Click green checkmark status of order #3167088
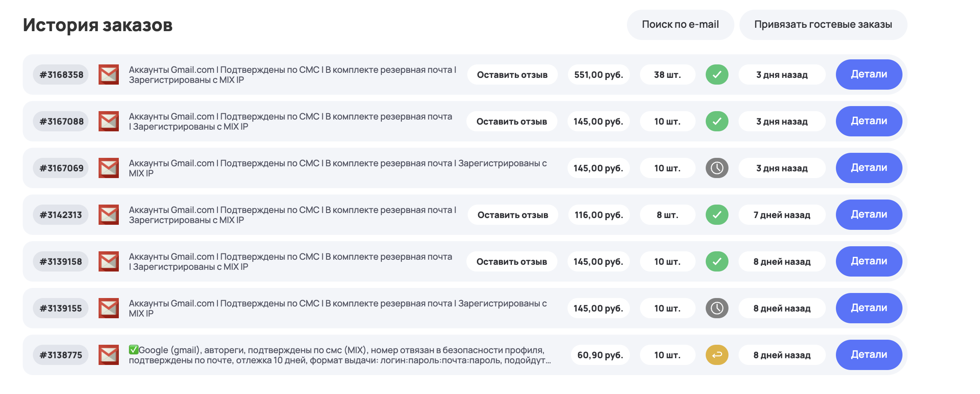The height and width of the screenshot is (394, 980). tap(717, 121)
